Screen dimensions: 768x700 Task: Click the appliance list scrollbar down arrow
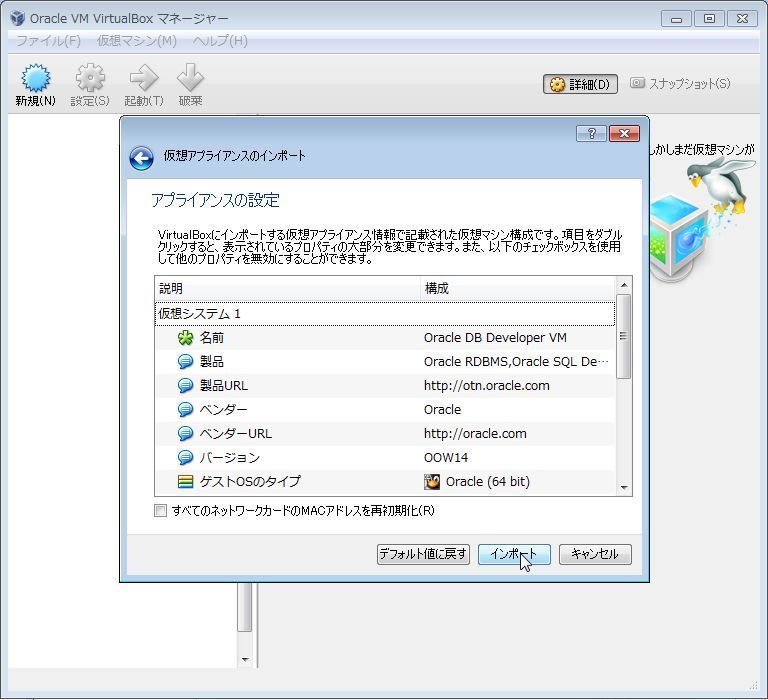[x=624, y=487]
